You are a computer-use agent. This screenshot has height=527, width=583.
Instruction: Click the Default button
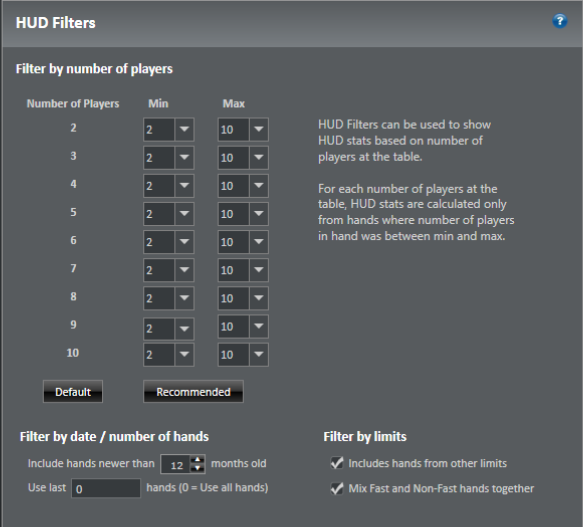(73, 392)
